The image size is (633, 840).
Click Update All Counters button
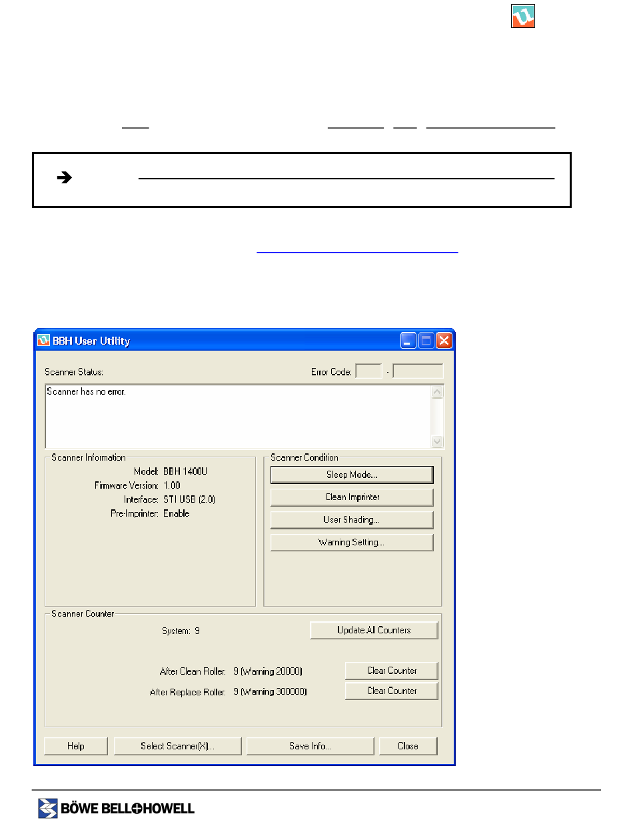[x=374, y=630]
